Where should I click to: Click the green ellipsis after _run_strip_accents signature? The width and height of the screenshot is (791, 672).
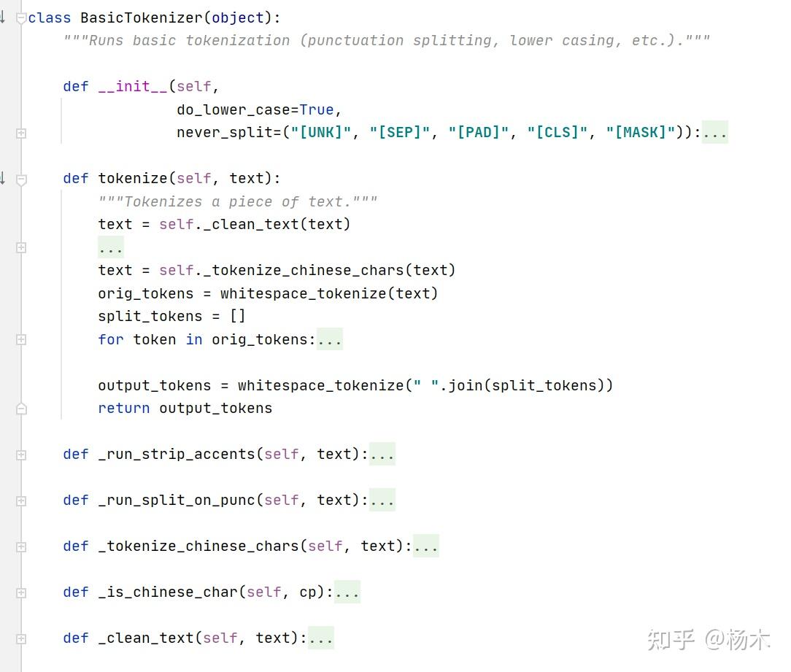pyautogui.click(x=382, y=454)
